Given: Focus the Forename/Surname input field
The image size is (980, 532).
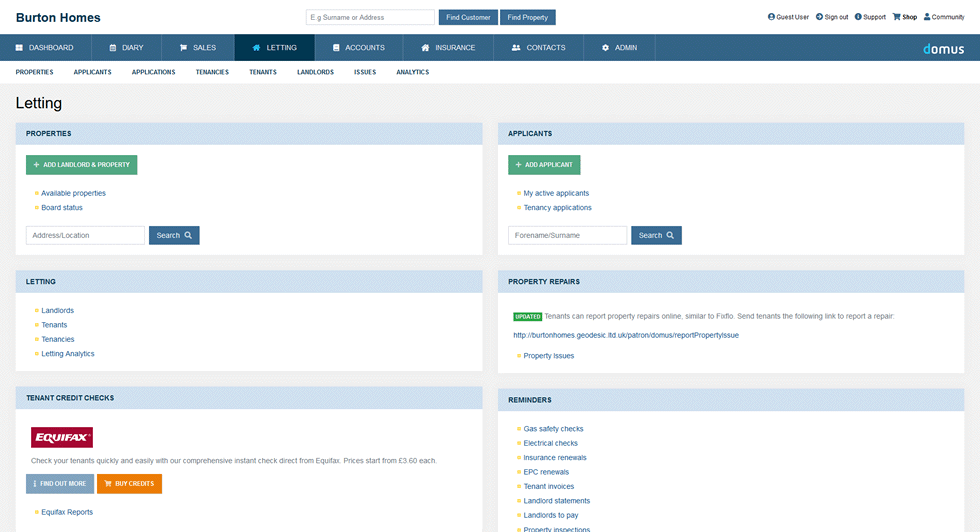Looking at the screenshot, I should click(568, 235).
